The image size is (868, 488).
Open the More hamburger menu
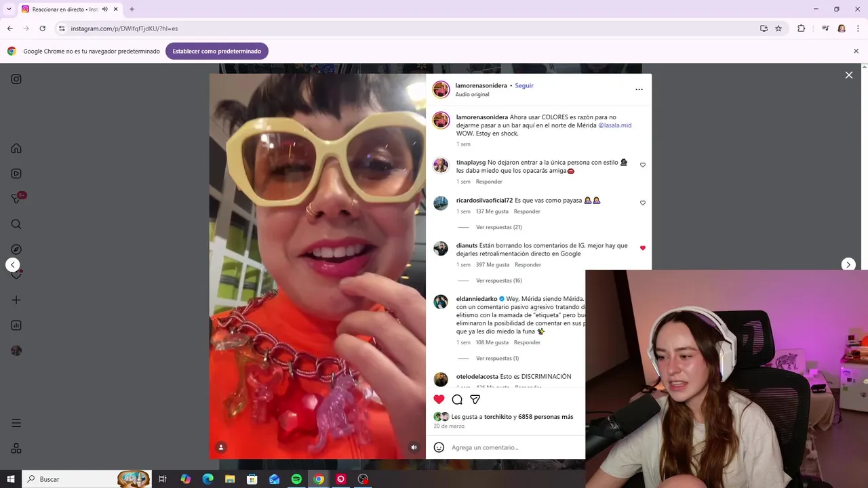pos(16,423)
